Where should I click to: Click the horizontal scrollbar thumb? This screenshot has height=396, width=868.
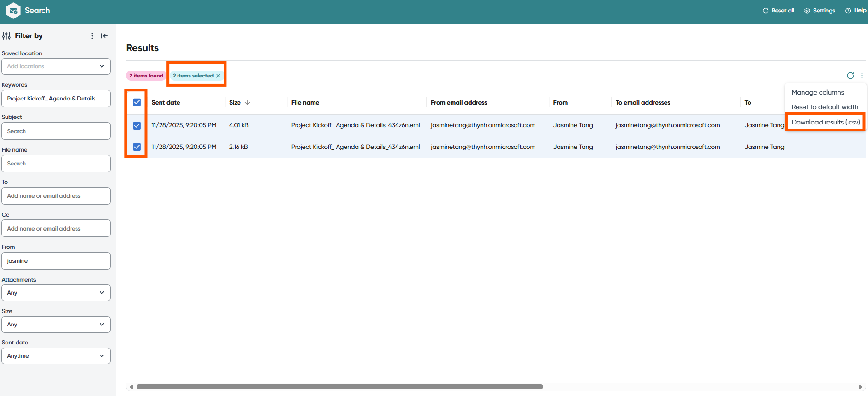[339, 387]
